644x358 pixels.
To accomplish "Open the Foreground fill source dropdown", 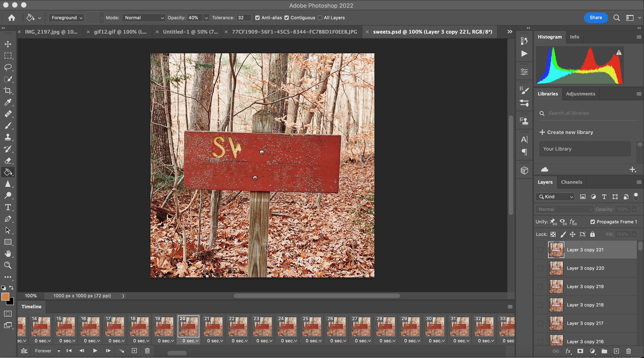I will tap(66, 18).
